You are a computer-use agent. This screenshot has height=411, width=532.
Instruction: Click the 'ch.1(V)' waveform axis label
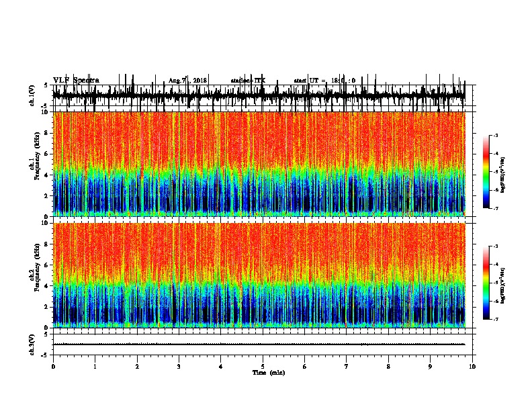coord(32,95)
